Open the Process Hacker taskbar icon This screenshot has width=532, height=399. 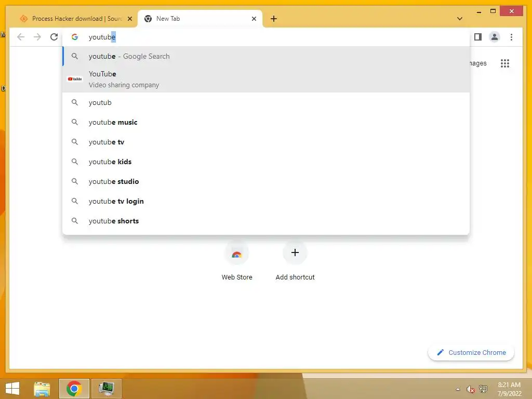107,389
